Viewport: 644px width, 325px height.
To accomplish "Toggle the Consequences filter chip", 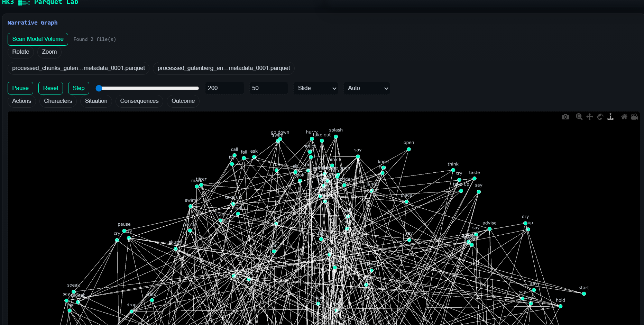I will tap(139, 101).
